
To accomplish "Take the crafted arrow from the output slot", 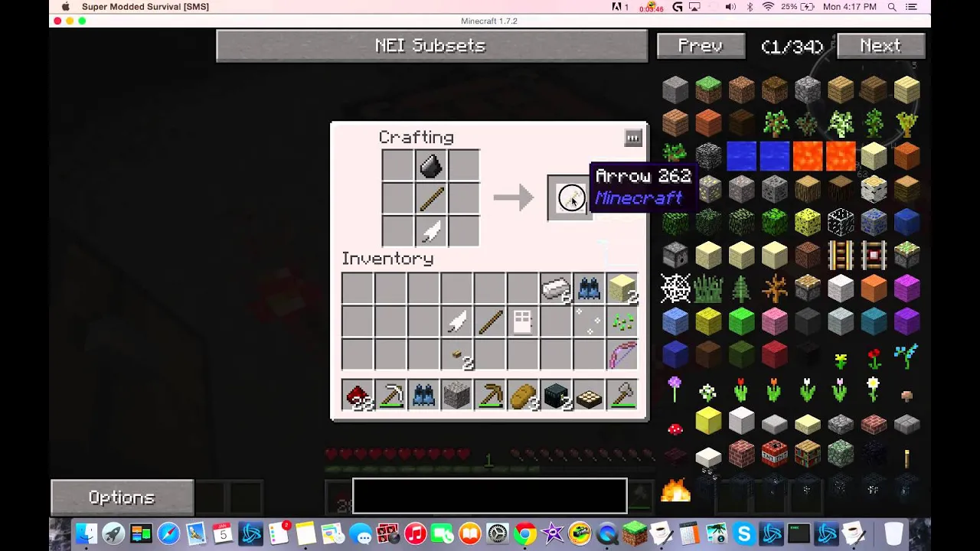I will 571,198.
